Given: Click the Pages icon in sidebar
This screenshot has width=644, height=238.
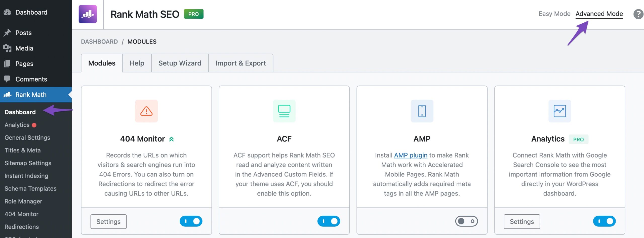Looking at the screenshot, I should click(7, 64).
